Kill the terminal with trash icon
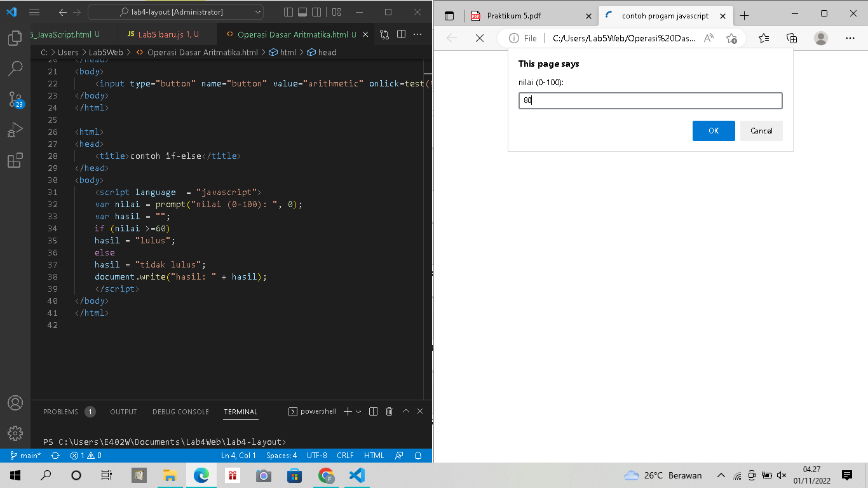This screenshot has height=488, width=868. pyautogui.click(x=388, y=411)
